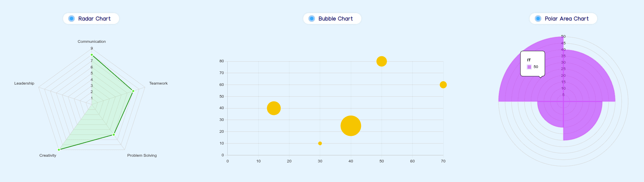Select the Radar Chart title pill

91,19
